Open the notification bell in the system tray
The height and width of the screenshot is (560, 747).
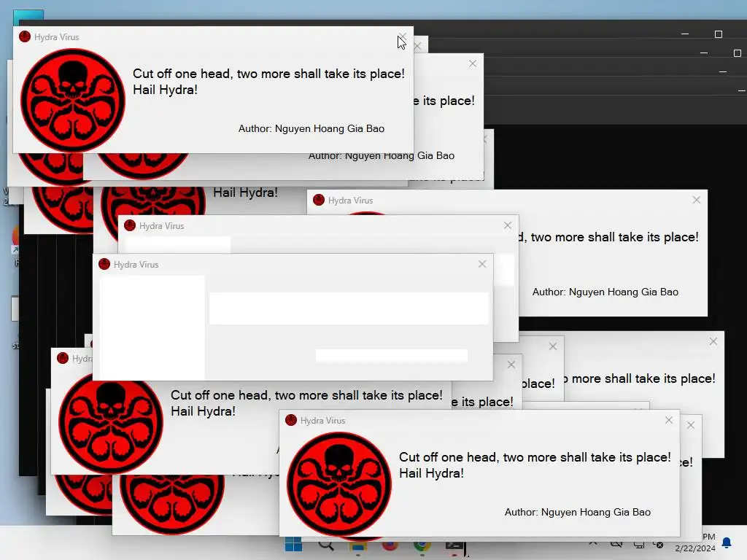727,542
